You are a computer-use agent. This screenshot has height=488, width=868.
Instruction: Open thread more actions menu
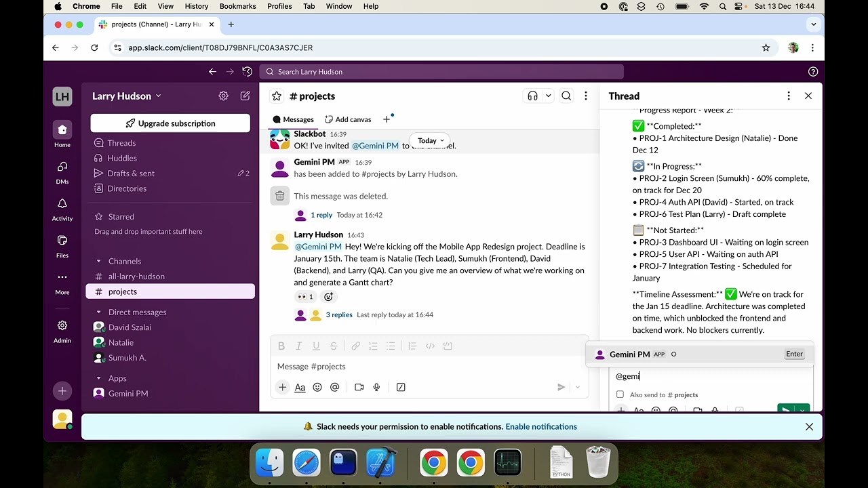coord(789,96)
